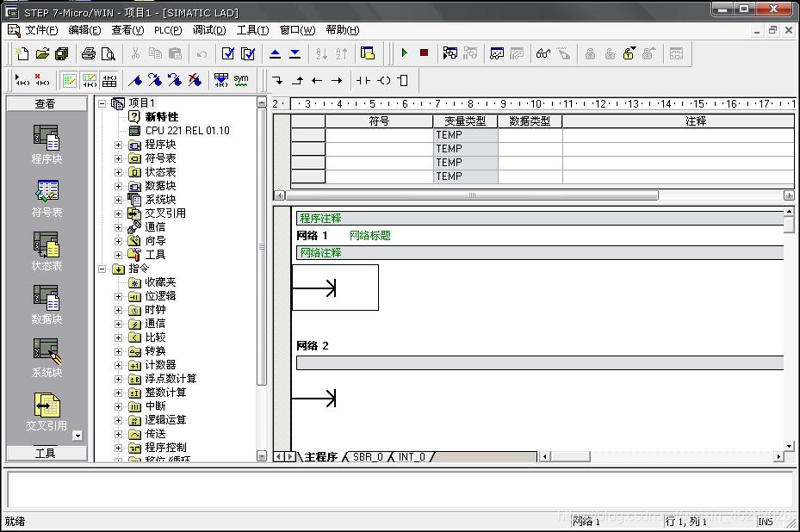The image size is (800, 532).
Task: Insert a line up branch
Action: pos(297,80)
